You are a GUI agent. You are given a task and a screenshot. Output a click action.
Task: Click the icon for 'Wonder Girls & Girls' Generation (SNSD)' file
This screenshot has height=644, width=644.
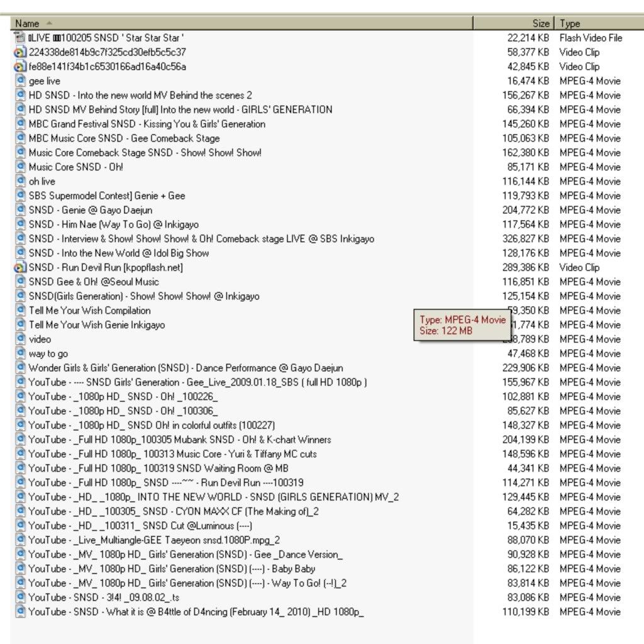click(20, 368)
